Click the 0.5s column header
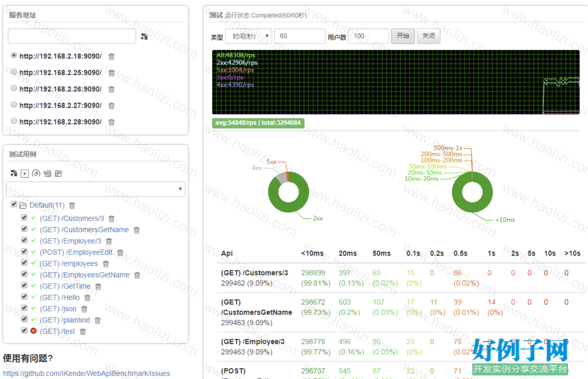Screen dimensions: 588x379 coord(460,253)
